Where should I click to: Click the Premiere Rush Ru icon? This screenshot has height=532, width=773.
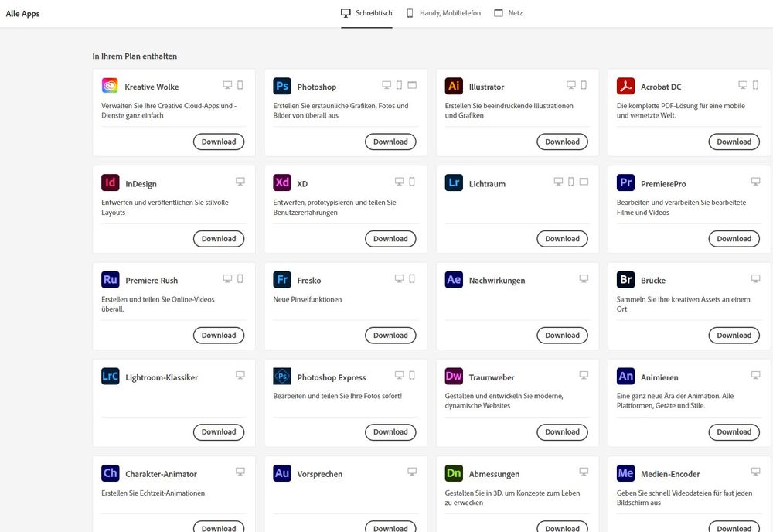tap(111, 280)
